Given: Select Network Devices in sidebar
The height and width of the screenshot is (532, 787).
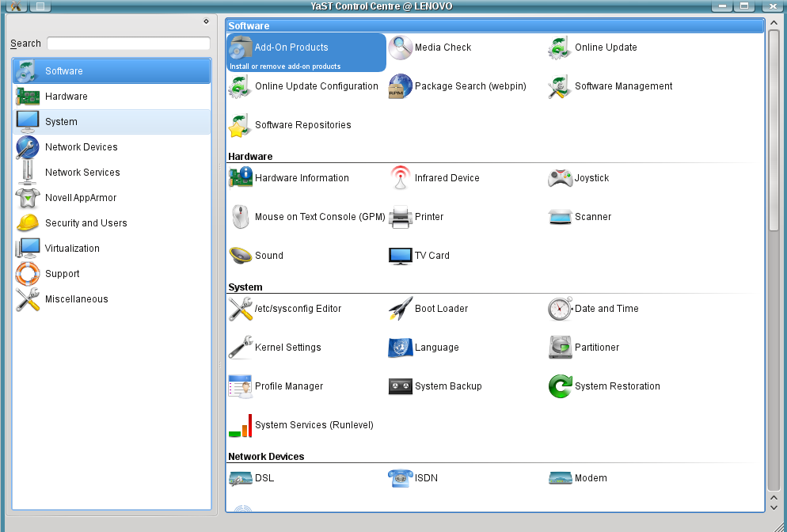Looking at the screenshot, I should pos(112,147).
